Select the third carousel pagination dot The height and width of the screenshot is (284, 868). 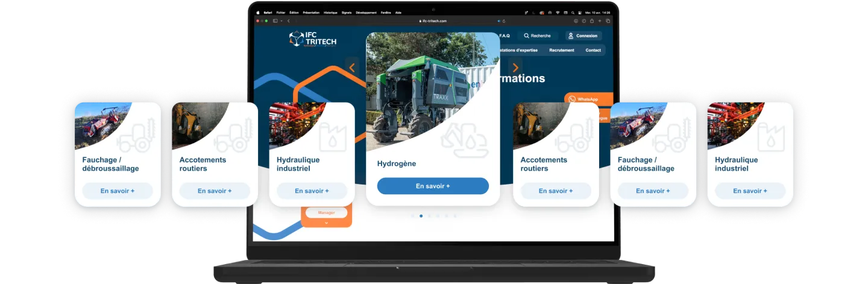click(x=429, y=216)
